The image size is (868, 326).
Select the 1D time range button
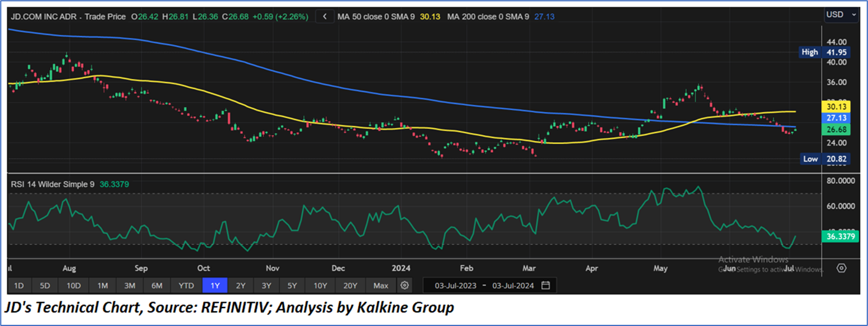(x=19, y=286)
